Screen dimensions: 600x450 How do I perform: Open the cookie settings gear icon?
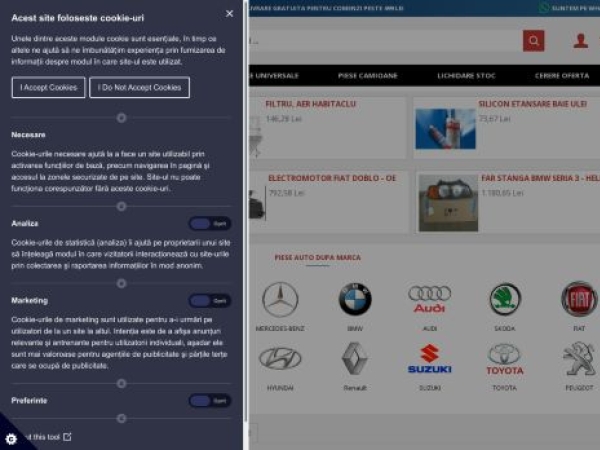(11, 439)
